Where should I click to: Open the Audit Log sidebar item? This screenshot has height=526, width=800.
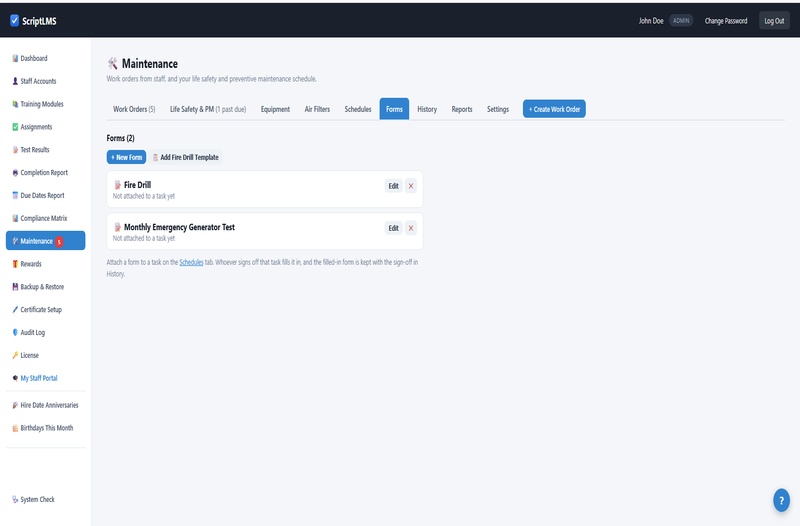[x=45, y=332]
